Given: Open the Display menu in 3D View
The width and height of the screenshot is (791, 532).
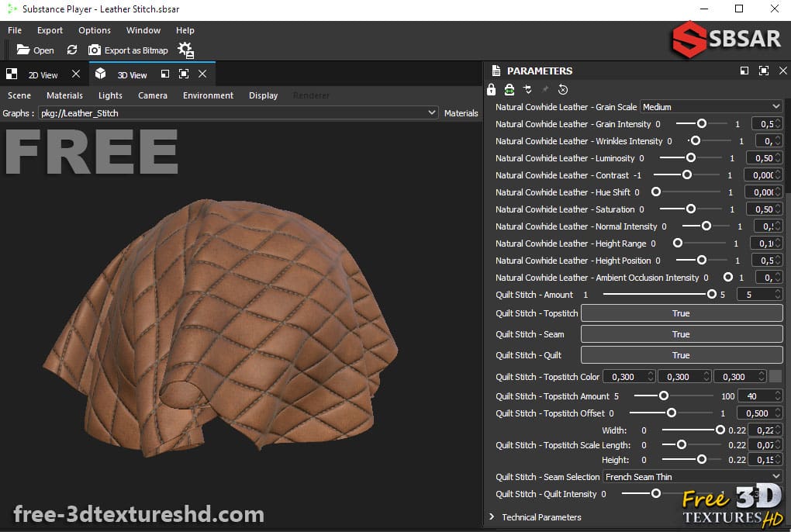Looking at the screenshot, I should 264,95.
